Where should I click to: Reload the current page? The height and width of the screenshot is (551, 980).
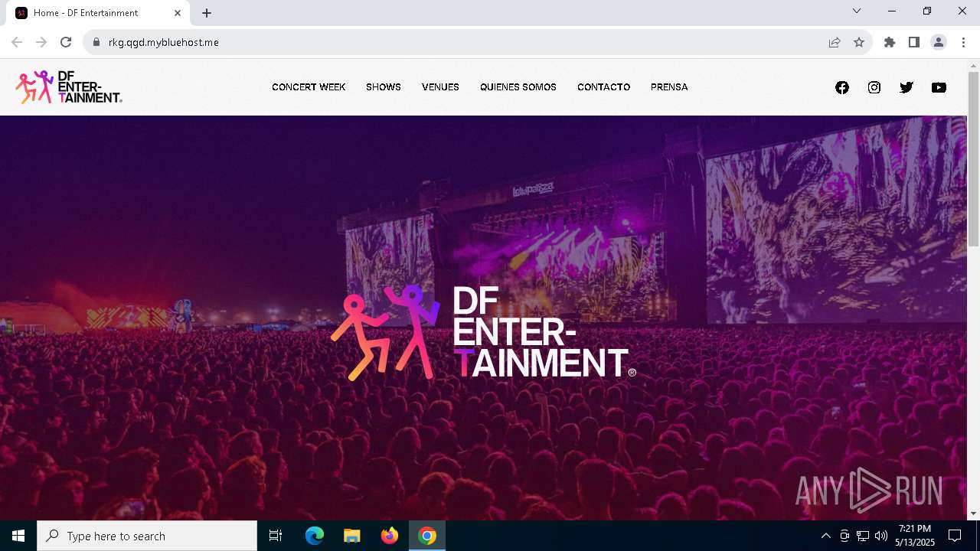(x=66, y=42)
